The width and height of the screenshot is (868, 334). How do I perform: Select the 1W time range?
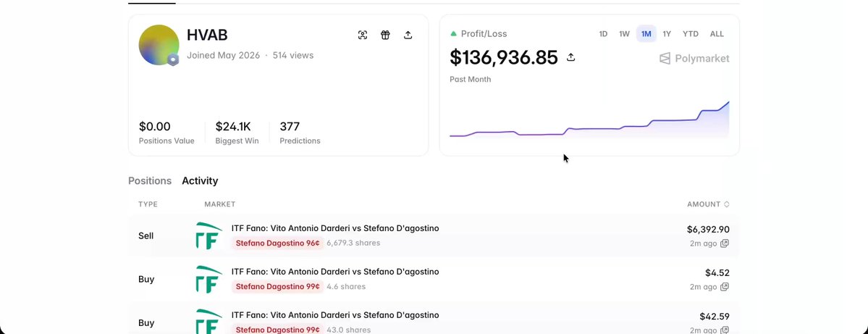(625, 34)
